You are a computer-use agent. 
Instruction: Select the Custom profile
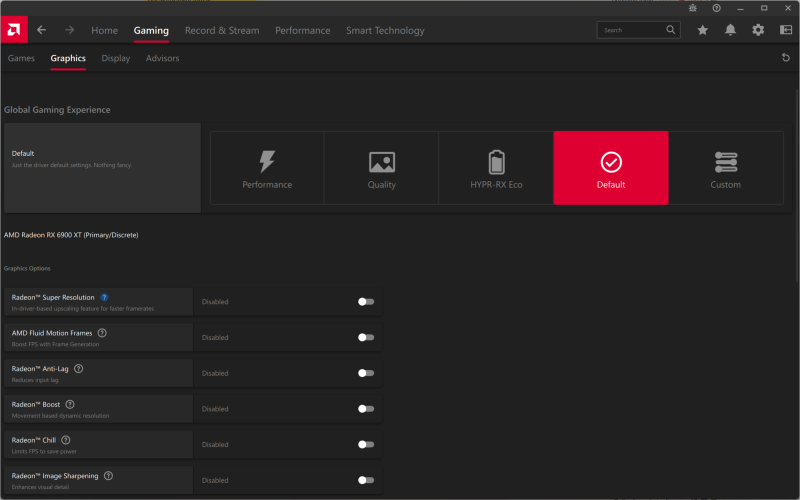pos(726,168)
